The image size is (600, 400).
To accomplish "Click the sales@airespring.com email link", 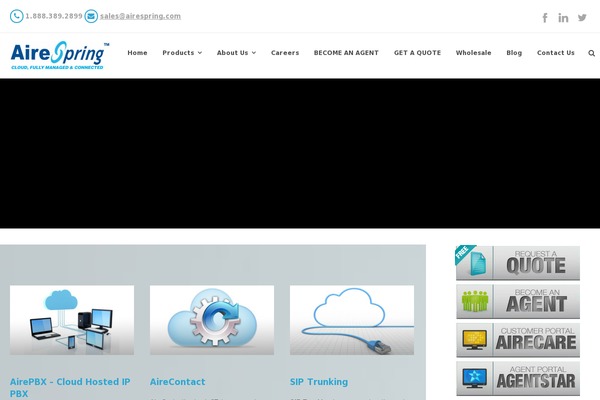I will (x=140, y=16).
